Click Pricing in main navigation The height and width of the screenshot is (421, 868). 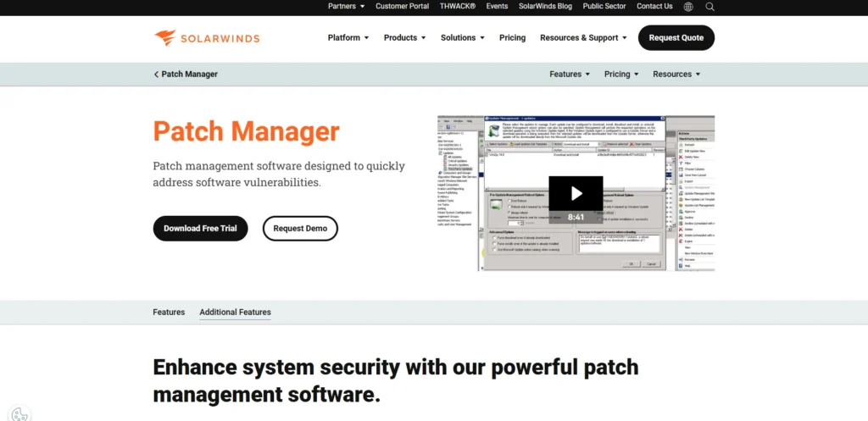(x=513, y=37)
